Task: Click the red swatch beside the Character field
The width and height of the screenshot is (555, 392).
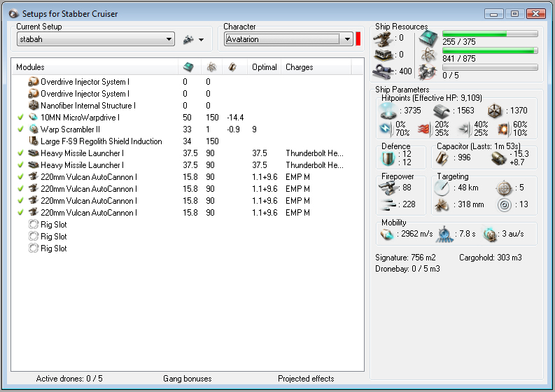Action: pyautogui.click(x=358, y=39)
